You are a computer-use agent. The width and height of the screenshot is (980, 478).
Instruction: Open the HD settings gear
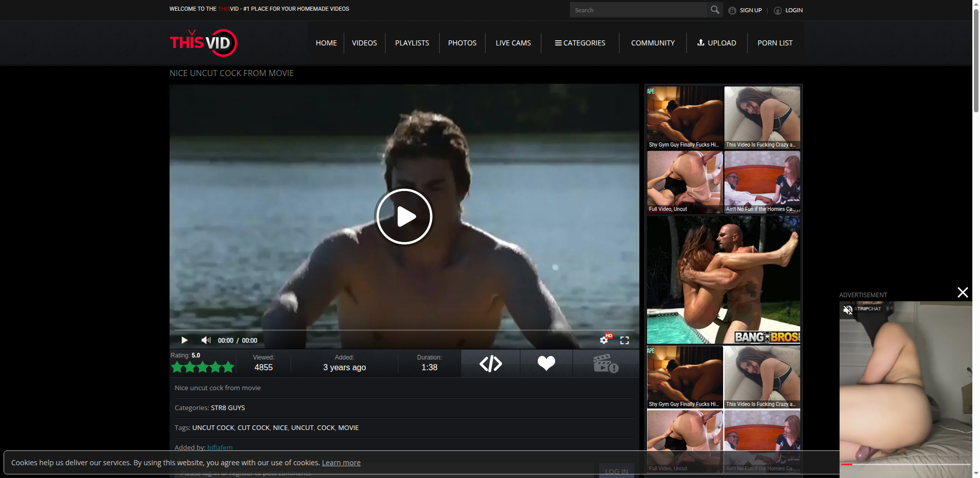point(605,340)
